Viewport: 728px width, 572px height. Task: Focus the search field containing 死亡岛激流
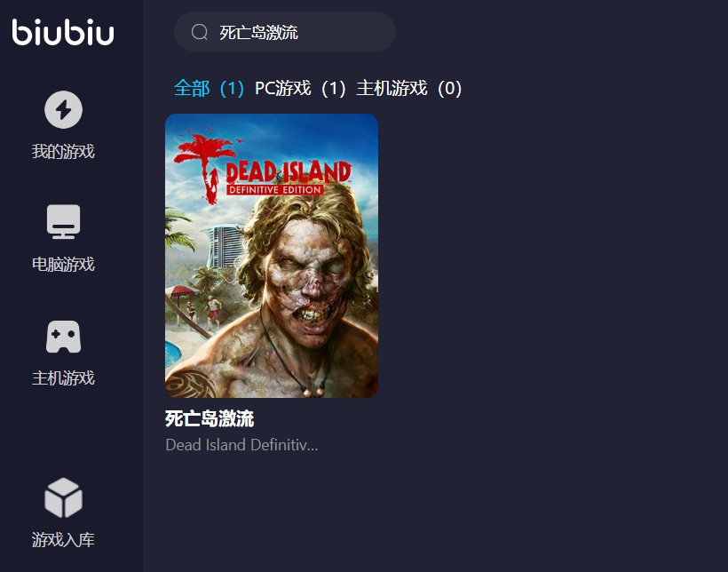[x=285, y=32]
